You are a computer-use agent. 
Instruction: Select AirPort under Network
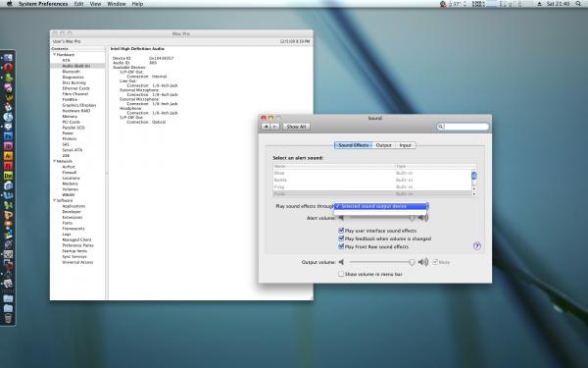pos(69,167)
